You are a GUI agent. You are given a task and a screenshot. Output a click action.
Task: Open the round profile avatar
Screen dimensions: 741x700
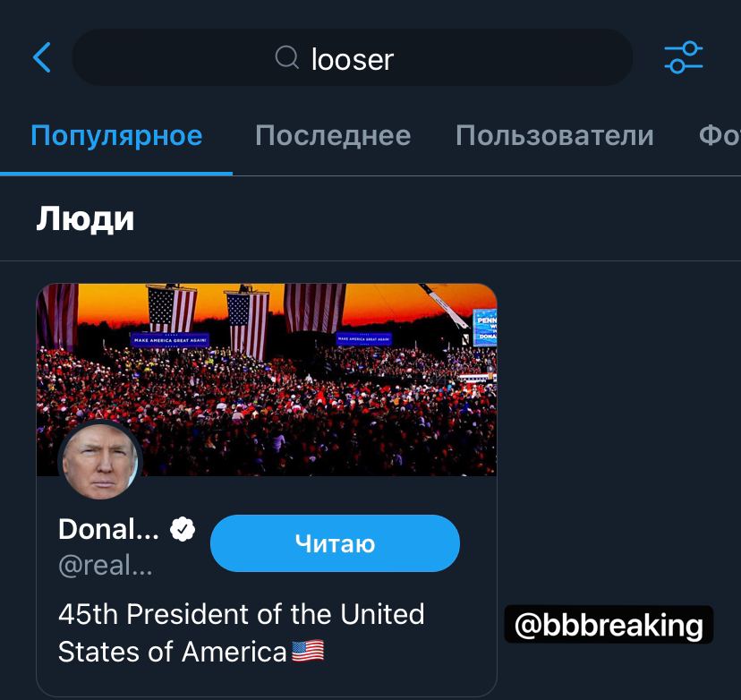coord(99,462)
